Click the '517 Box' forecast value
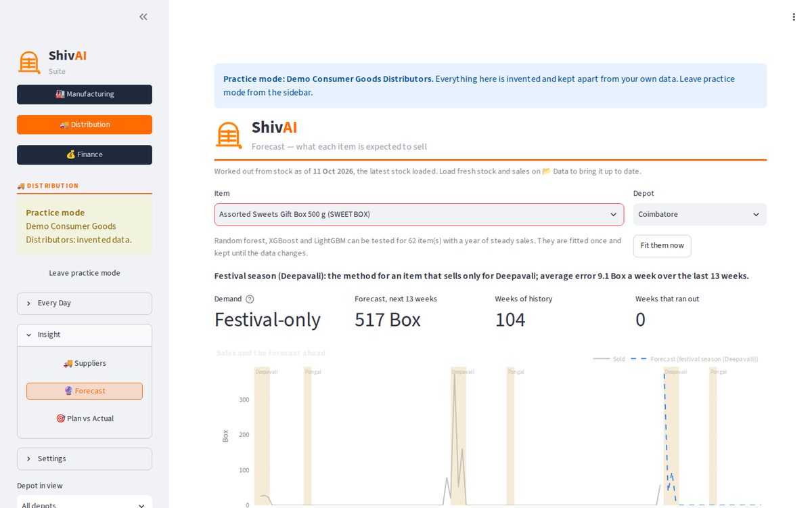The width and height of the screenshot is (812, 508). pos(388,320)
